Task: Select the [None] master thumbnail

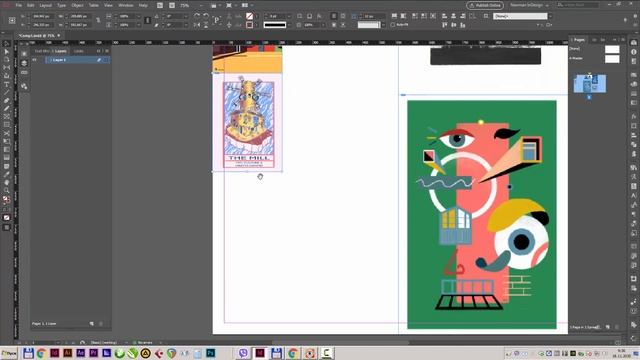Action: [612, 49]
